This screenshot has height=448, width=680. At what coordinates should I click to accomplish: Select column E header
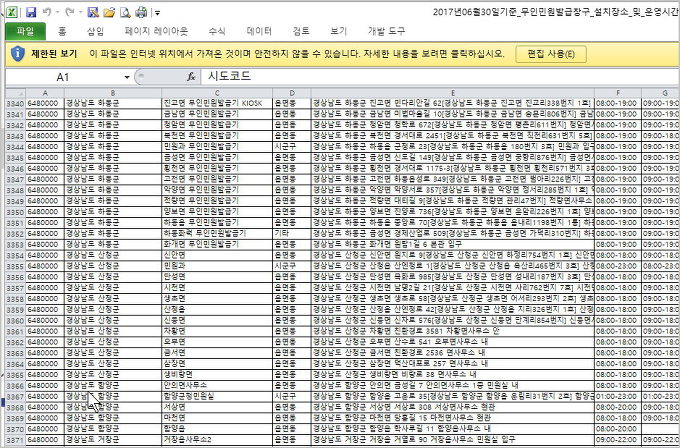[453, 93]
